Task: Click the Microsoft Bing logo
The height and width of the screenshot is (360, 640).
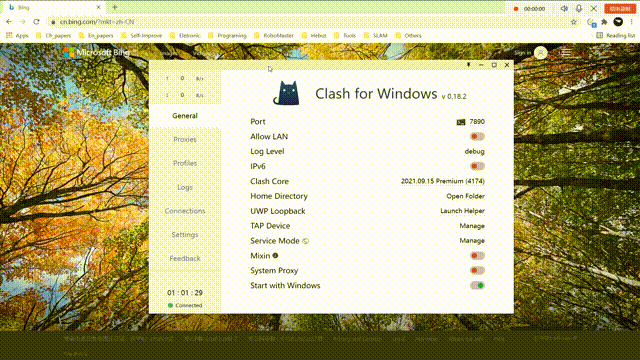Action: click(x=97, y=52)
